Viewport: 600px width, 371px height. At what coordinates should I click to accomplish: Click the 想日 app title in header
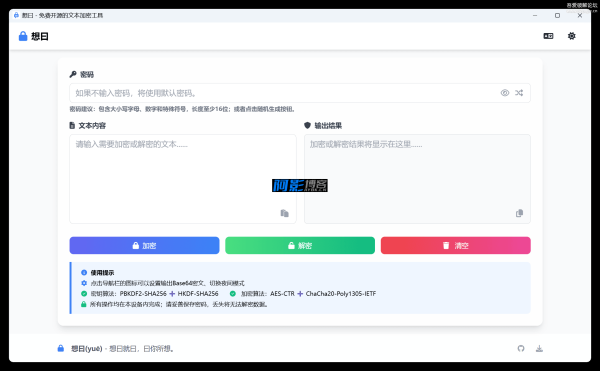tap(40, 36)
